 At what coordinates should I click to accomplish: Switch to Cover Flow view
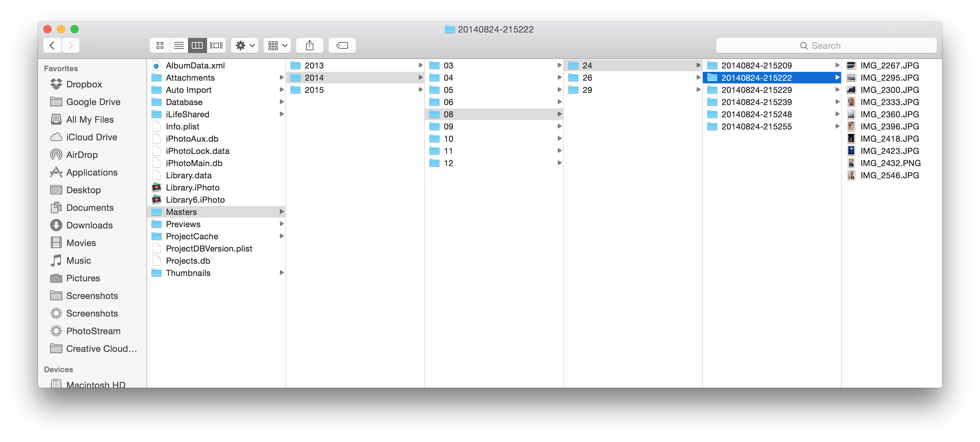[x=216, y=46]
